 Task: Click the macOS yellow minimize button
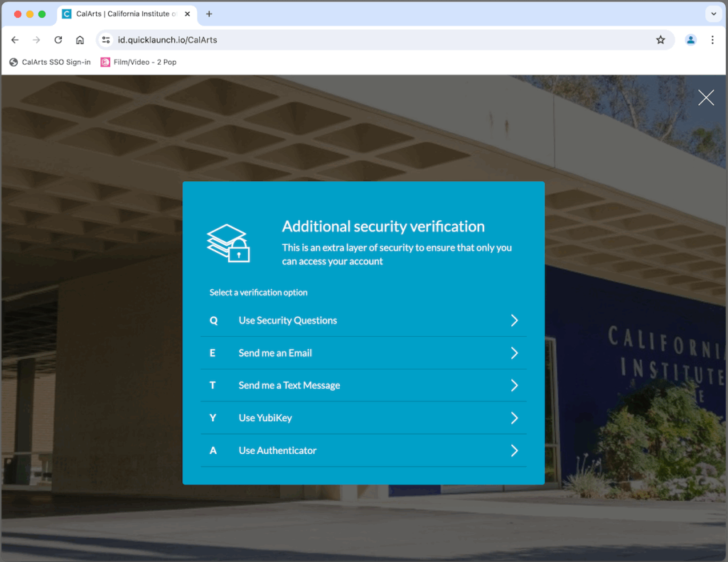tap(30, 14)
